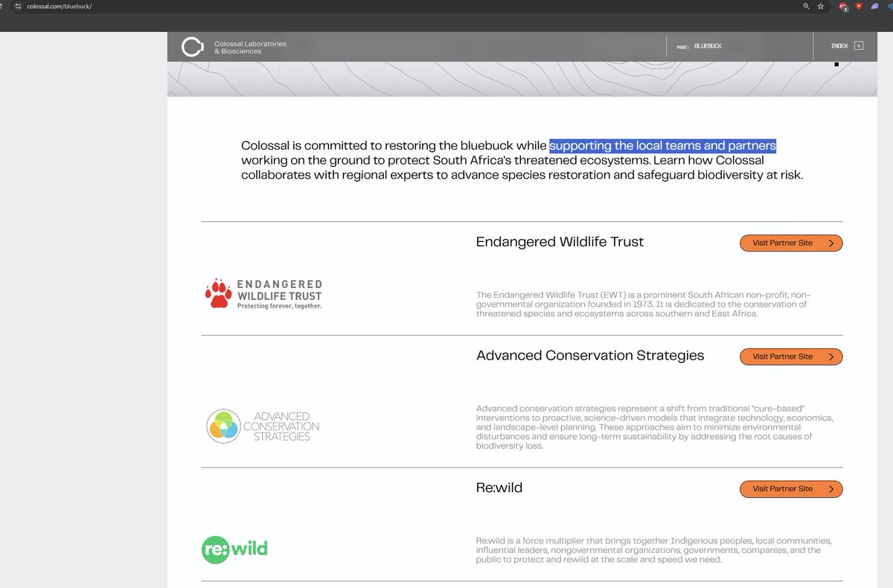Click the Endangered Wildlife Trust heading
This screenshot has height=588, width=893.
pos(560,242)
